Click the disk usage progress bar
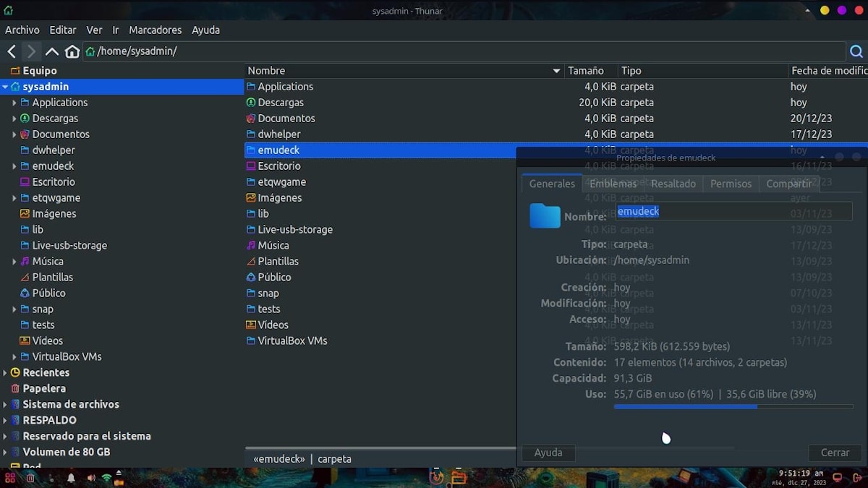This screenshot has height=488, width=868. point(733,407)
